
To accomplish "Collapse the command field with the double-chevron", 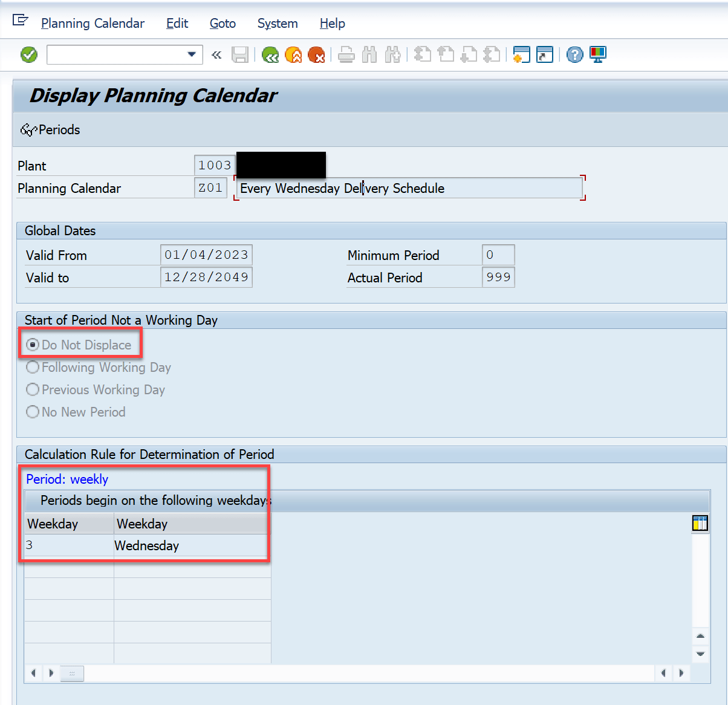I will pyautogui.click(x=216, y=54).
